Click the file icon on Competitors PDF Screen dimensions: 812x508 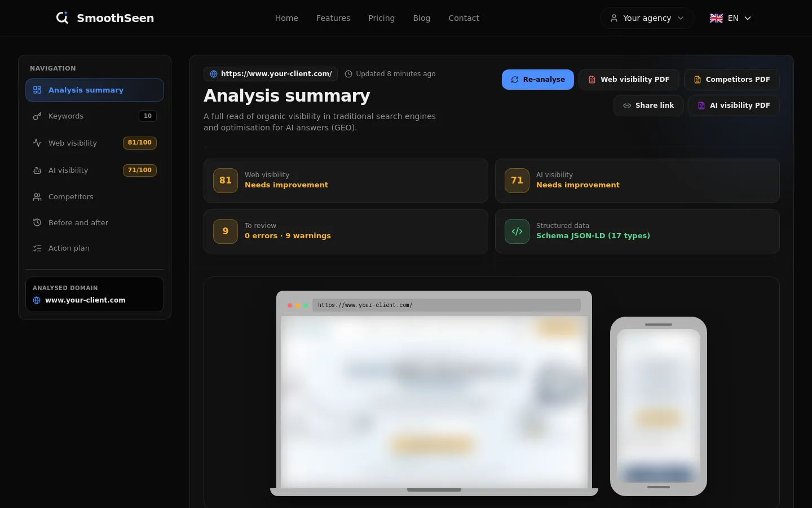pyautogui.click(x=698, y=80)
